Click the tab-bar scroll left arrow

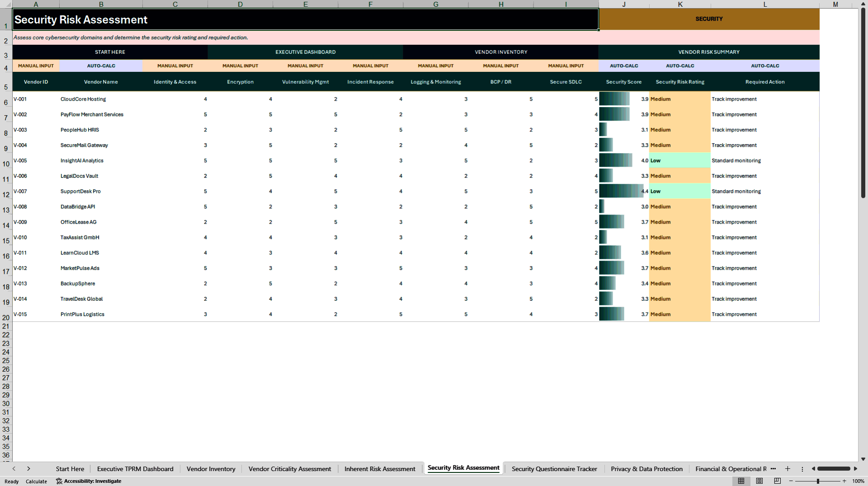[x=813, y=469]
